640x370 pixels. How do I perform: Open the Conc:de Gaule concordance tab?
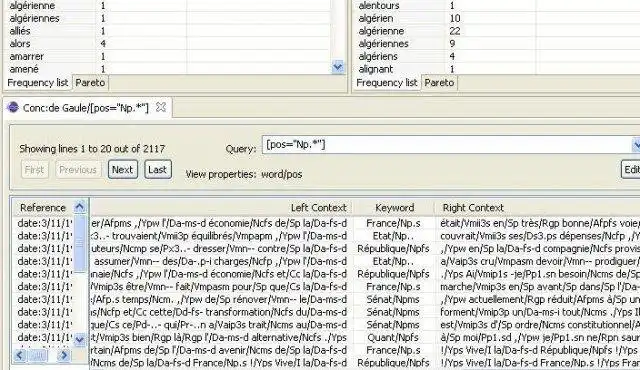point(86,108)
